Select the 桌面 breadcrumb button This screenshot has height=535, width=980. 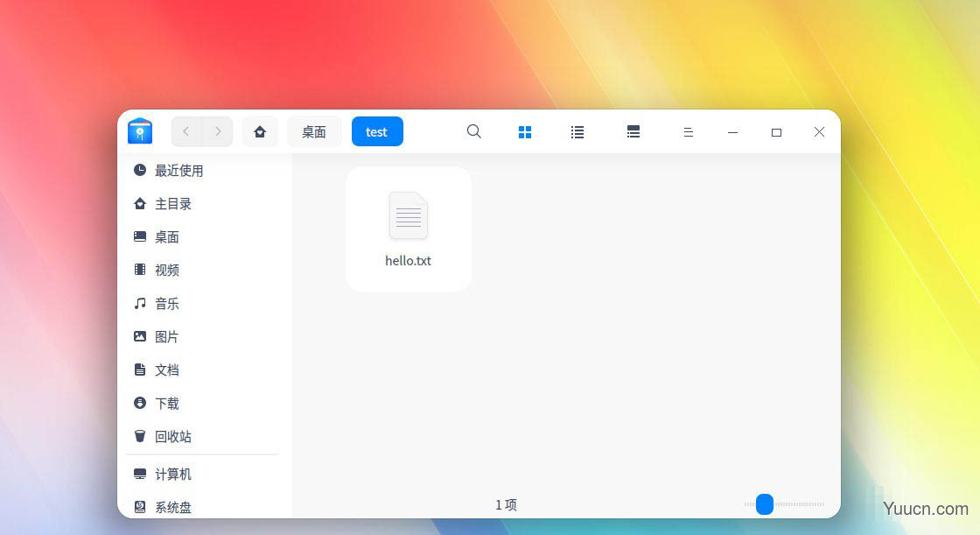[x=314, y=131]
